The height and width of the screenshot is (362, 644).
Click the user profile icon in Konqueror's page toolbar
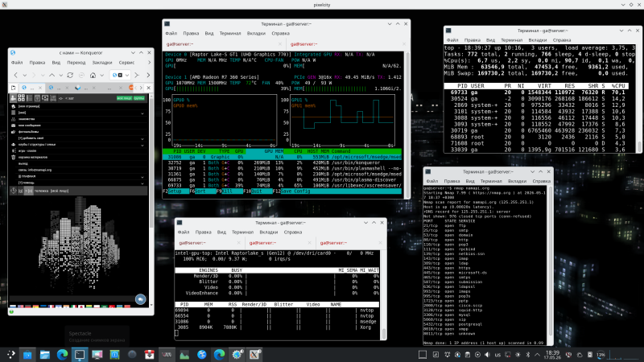[x=13, y=98]
